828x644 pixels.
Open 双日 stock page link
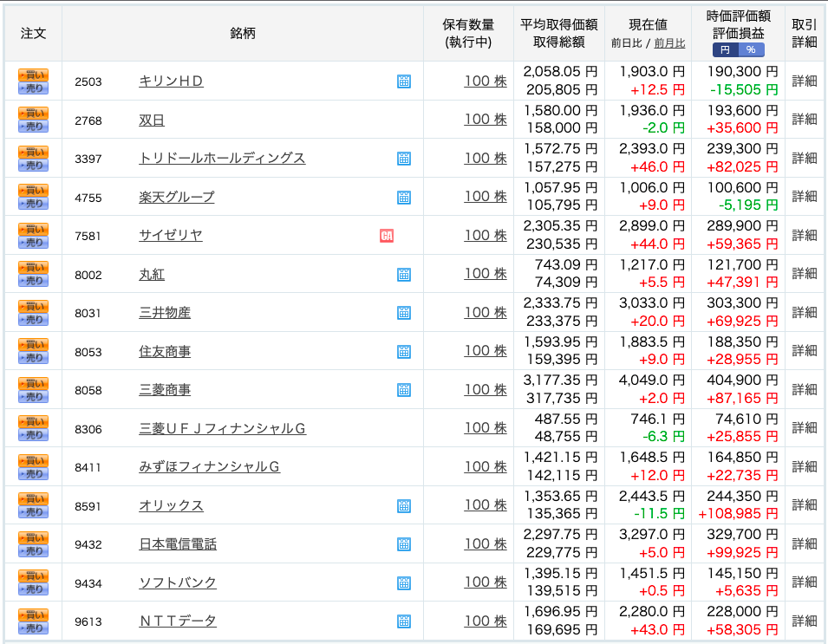(152, 120)
